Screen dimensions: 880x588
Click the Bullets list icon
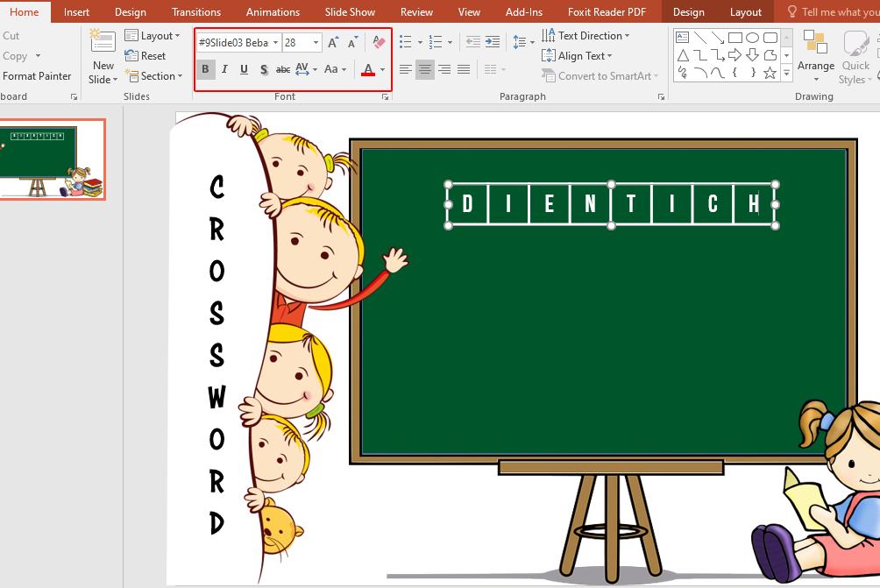coord(404,41)
